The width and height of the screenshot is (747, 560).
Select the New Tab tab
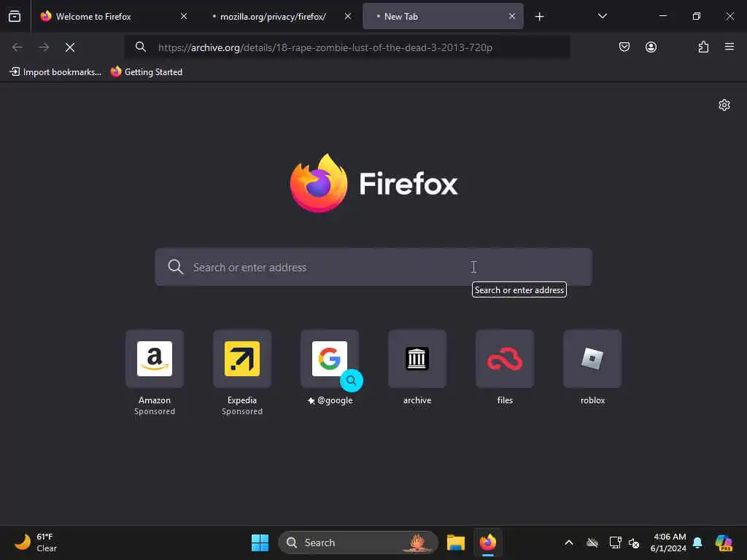[443, 16]
